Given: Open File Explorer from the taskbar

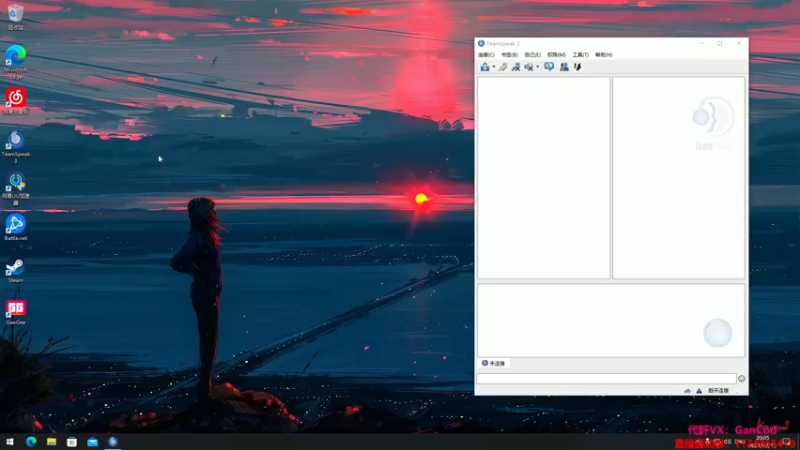Looking at the screenshot, I should (x=52, y=442).
